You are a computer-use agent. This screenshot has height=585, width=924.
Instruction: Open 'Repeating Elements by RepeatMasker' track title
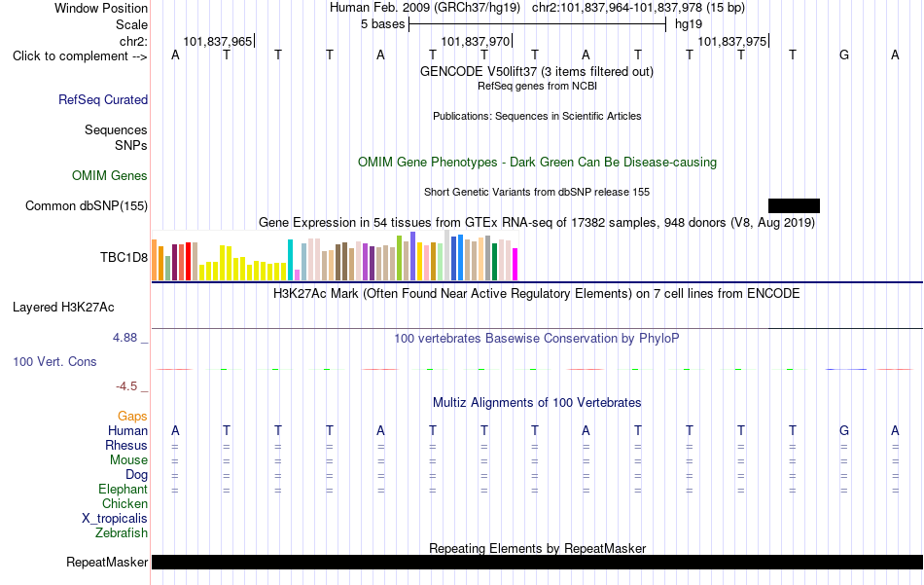(538, 548)
